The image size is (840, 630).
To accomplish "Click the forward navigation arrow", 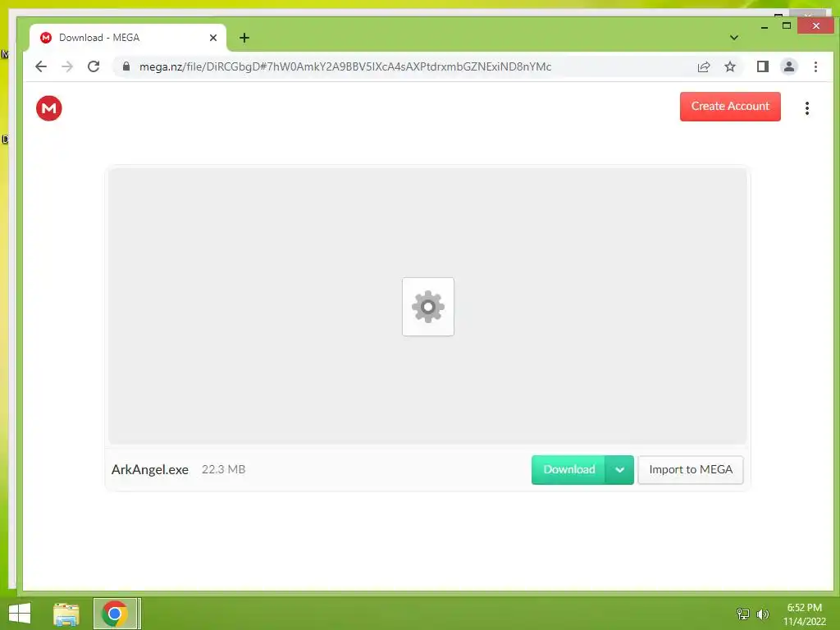I will coord(67,66).
